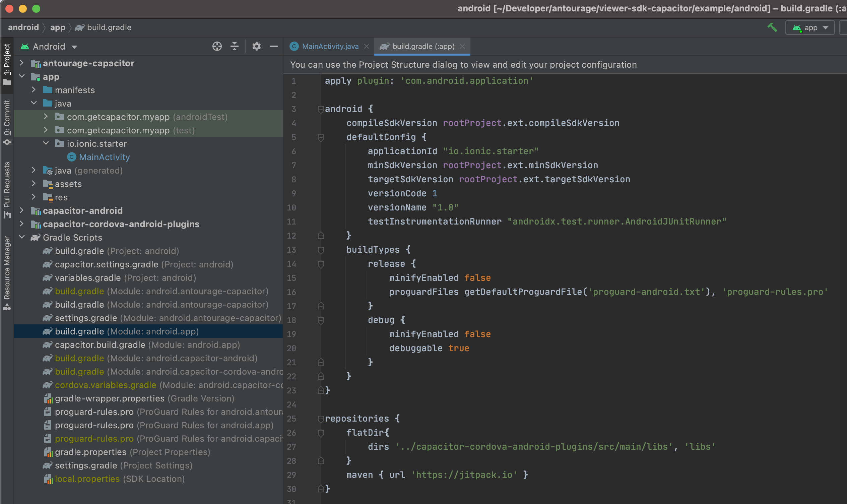Open the app run configuration dropdown

(x=810, y=27)
